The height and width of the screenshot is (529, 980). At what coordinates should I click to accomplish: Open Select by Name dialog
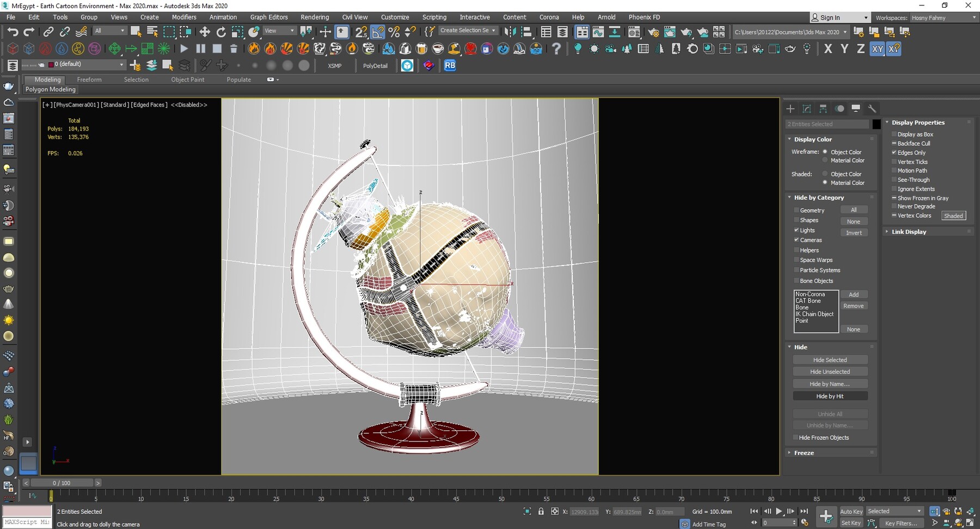click(x=151, y=31)
